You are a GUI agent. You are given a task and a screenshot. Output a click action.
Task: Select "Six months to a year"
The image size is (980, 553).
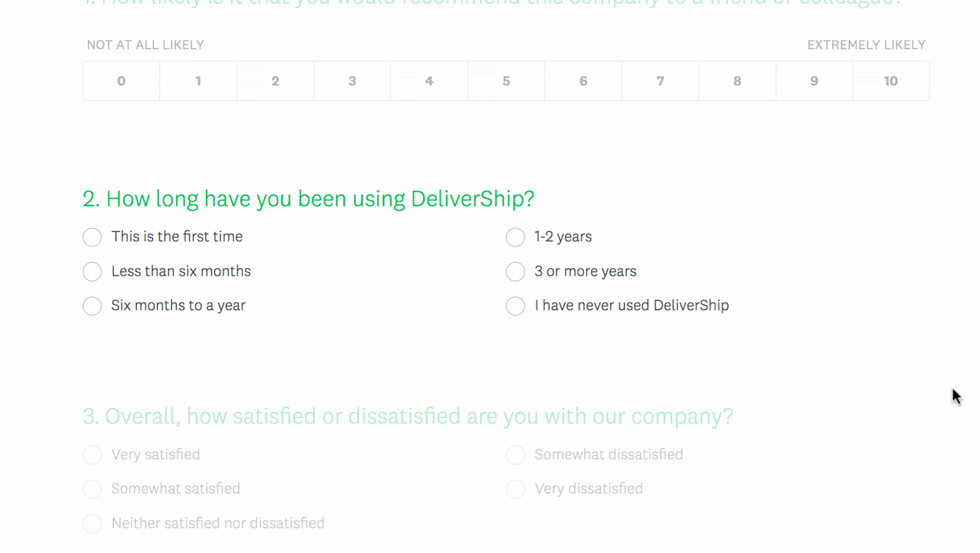[92, 306]
